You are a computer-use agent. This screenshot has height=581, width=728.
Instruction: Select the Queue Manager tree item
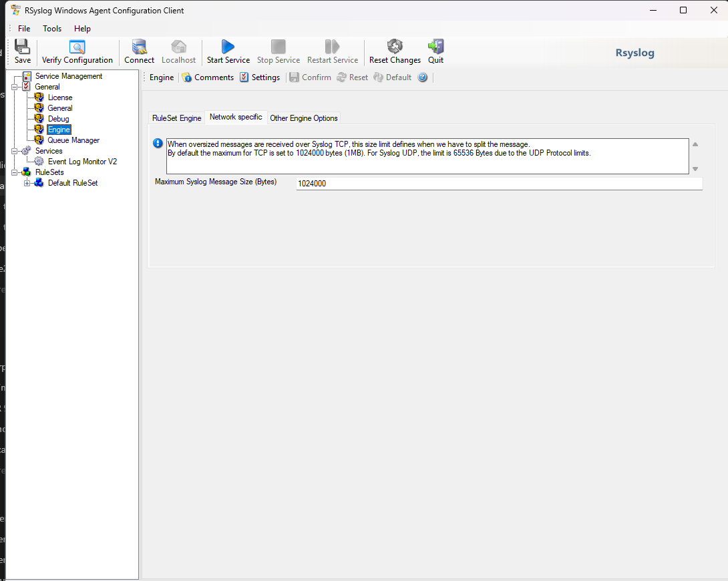point(73,140)
